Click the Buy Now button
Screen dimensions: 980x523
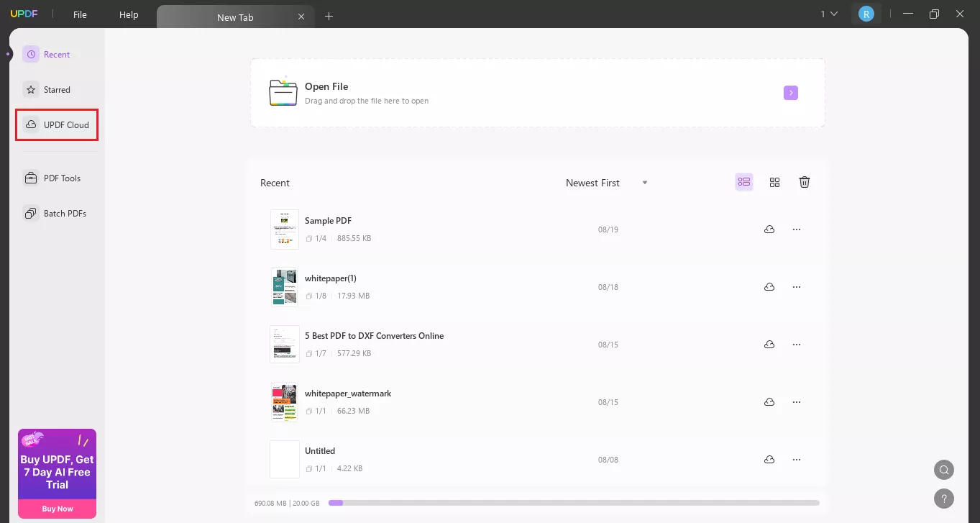coord(58,509)
